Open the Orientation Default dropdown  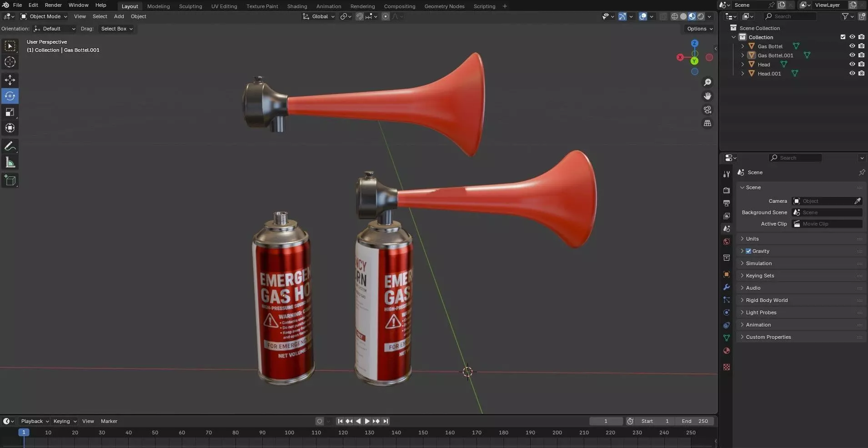tap(54, 29)
